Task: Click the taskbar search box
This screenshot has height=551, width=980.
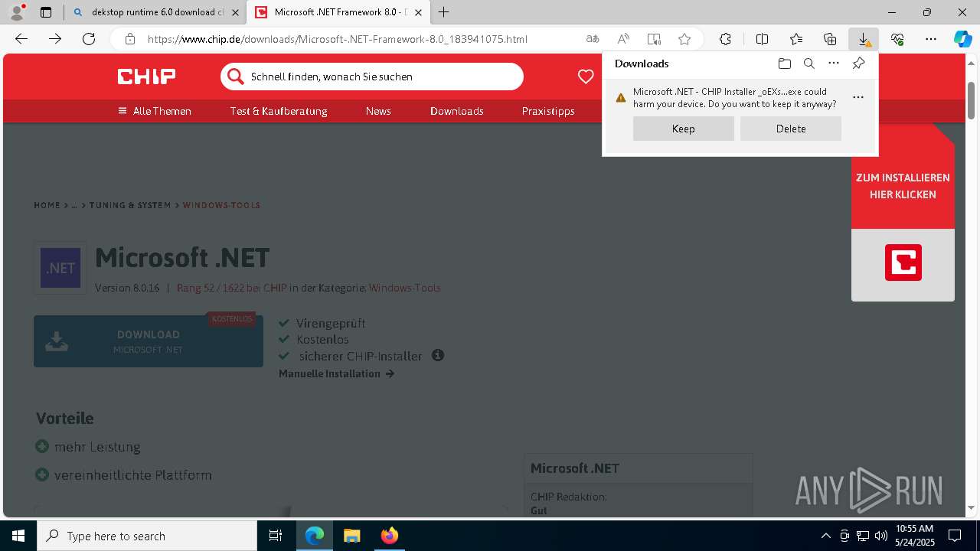Action: 147,536
